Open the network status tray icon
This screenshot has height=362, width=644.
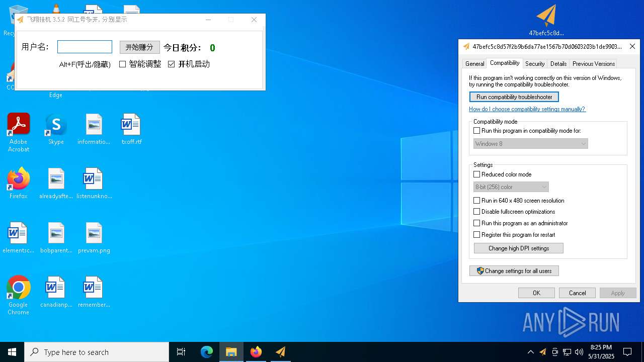[x=567, y=352]
